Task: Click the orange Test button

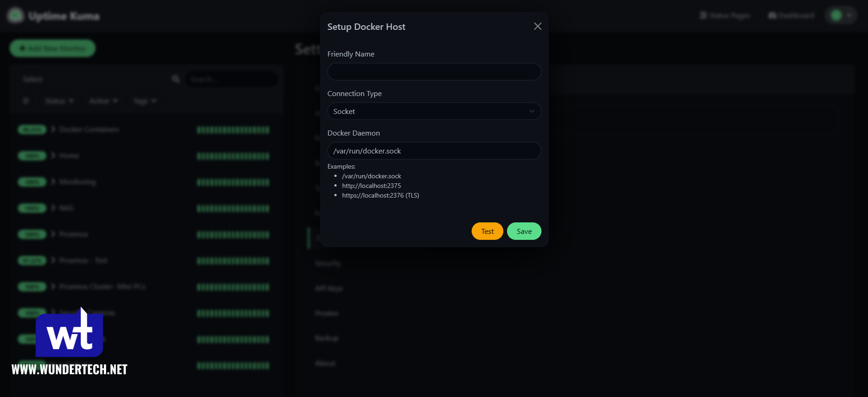Action: pyautogui.click(x=487, y=231)
